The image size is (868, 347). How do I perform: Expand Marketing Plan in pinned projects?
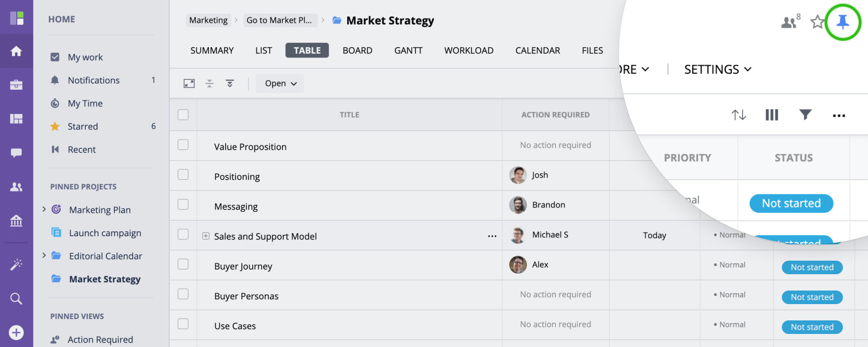pyautogui.click(x=44, y=209)
